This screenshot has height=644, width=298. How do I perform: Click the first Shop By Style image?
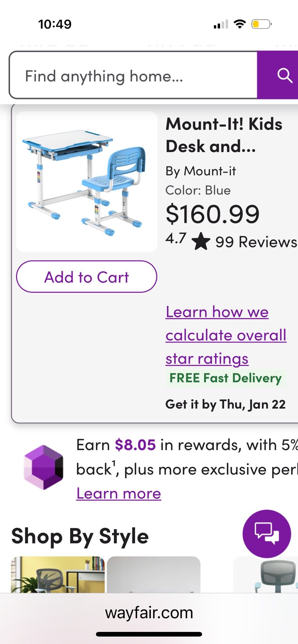(57, 575)
